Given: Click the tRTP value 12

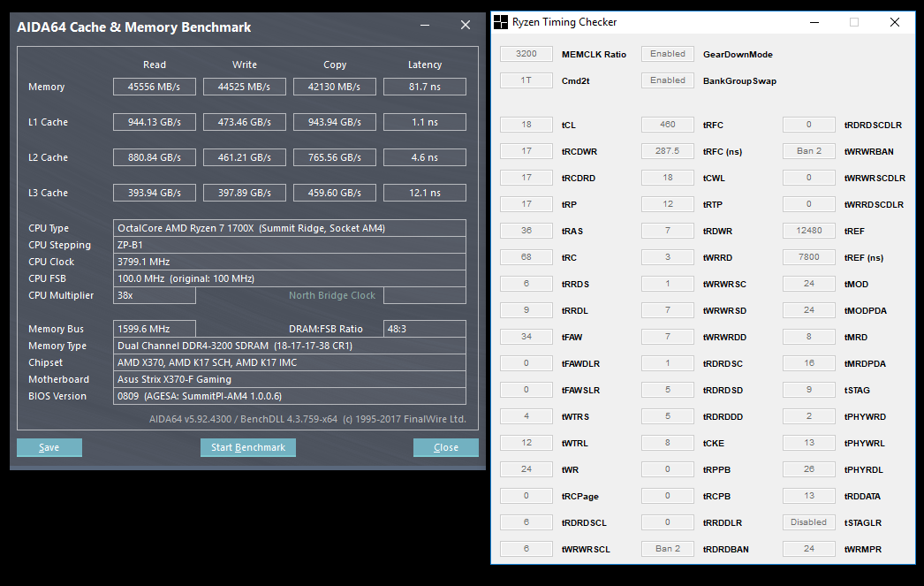Looking at the screenshot, I should pyautogui.click(x=668, y=204).
